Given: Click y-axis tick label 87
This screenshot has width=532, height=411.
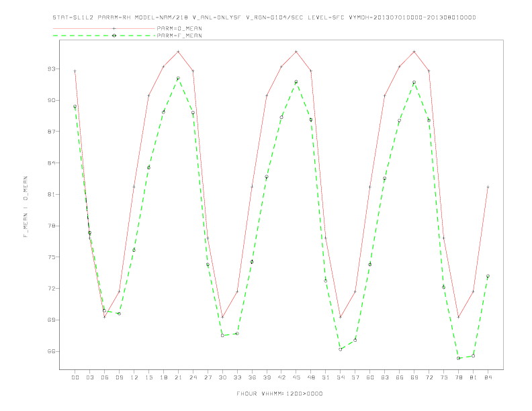Looking at the screenshot, I should point(51,132).
